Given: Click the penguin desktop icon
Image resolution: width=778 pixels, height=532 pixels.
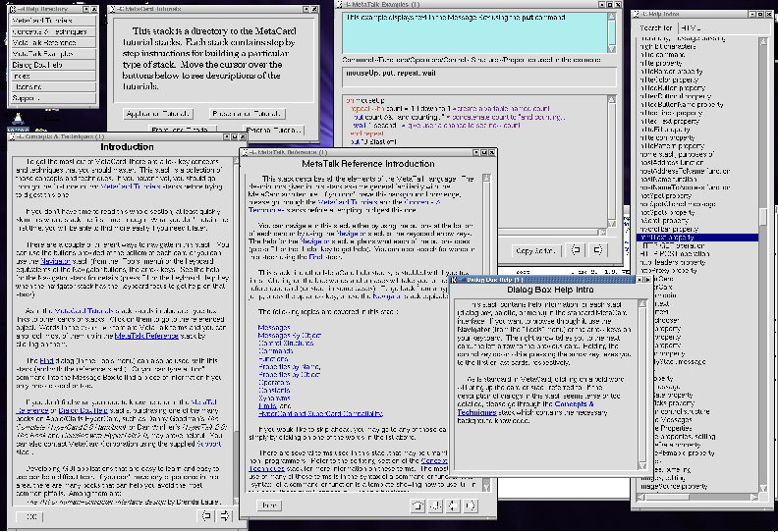Looking at the screenshot, I should click(x=18, y=120).
